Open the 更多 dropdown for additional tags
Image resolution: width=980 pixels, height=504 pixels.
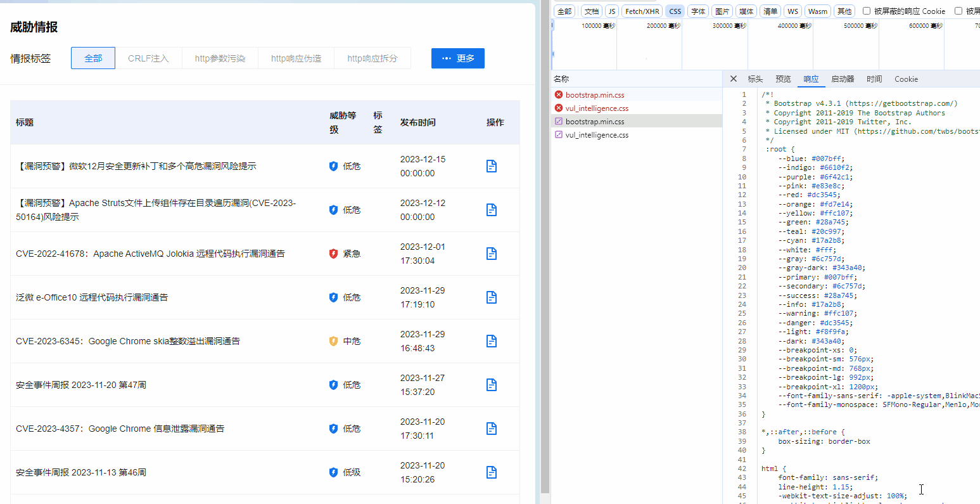pos(457,58)
